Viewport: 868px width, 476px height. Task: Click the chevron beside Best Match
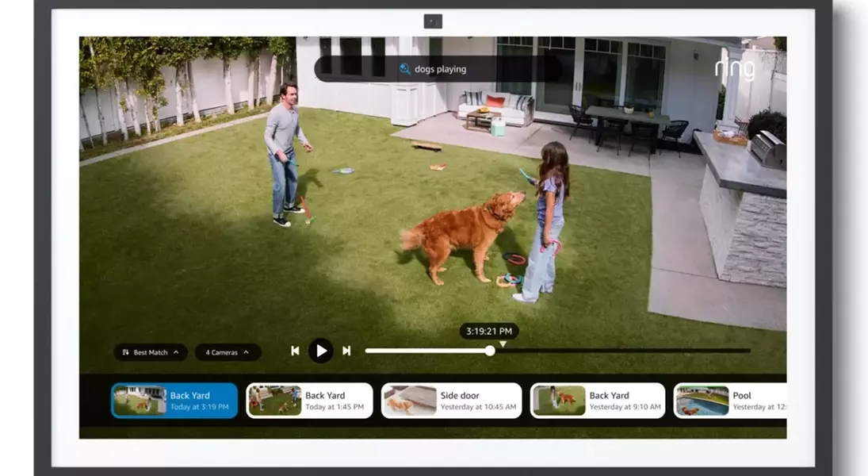[176, 352]
